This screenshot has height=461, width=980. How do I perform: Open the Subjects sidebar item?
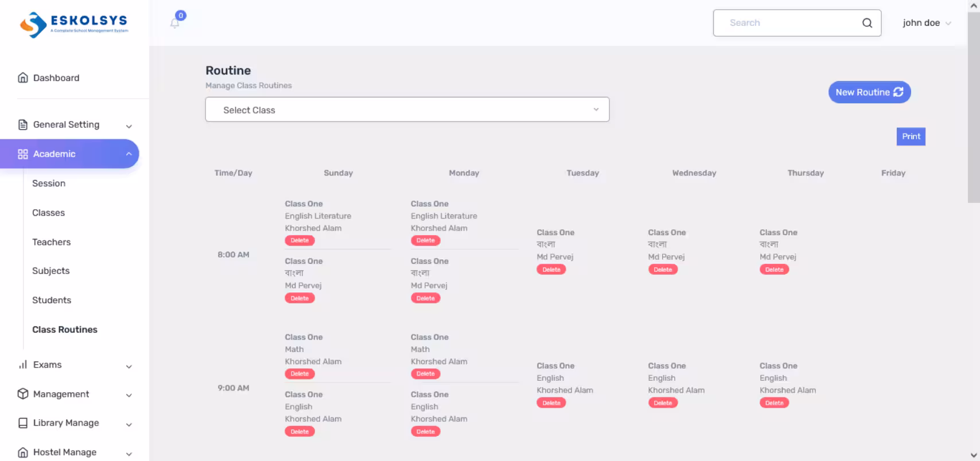tap(50, 271)
